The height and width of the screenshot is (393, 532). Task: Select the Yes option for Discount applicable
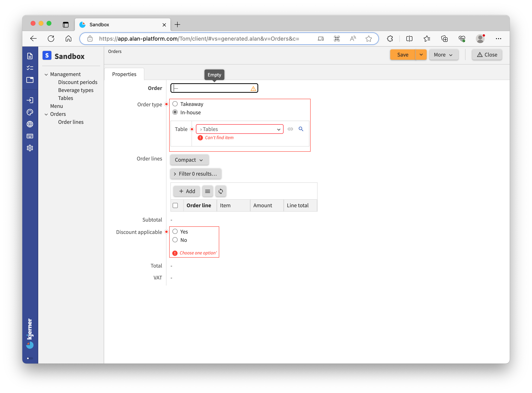(175, 232)
